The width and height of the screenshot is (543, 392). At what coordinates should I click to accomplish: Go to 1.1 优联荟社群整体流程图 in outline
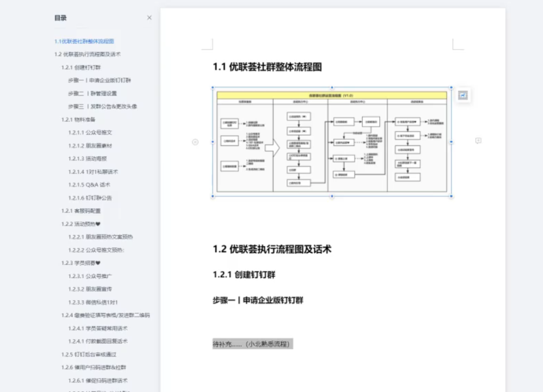coord(84,41)
